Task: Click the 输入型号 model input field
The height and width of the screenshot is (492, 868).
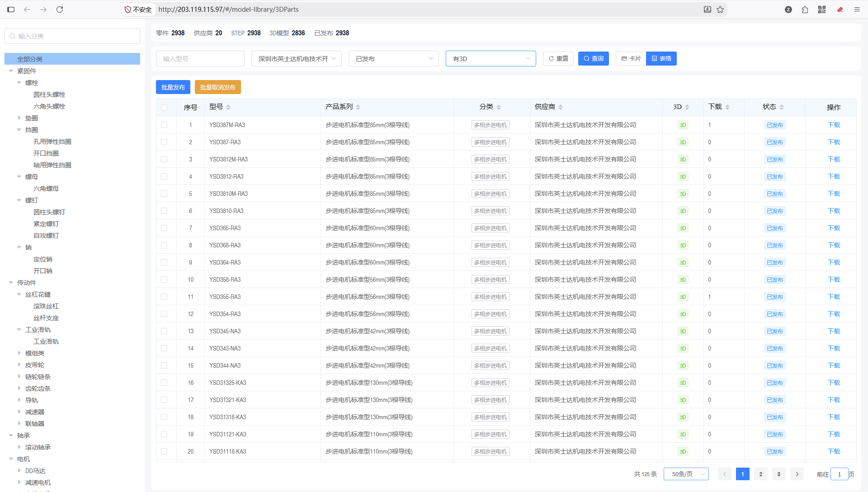Action: coord(200,59)
